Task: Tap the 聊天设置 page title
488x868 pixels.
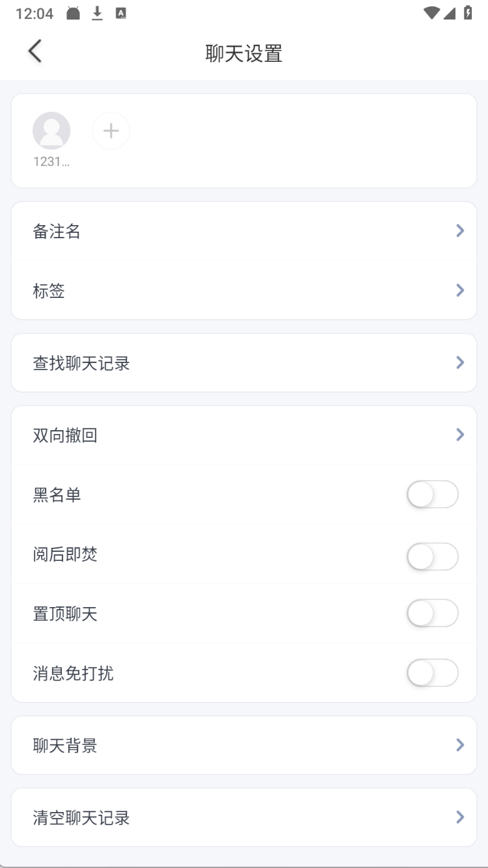Action: tap(244, 53)
